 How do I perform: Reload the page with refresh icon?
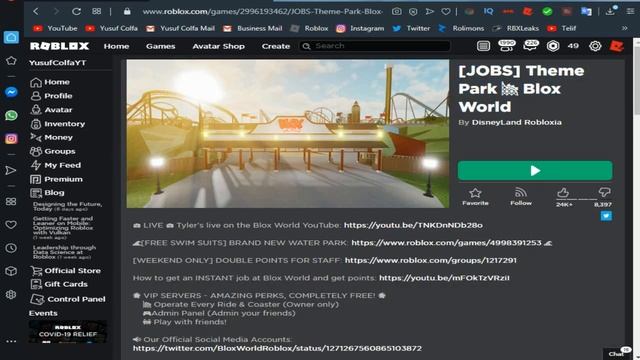76,11
